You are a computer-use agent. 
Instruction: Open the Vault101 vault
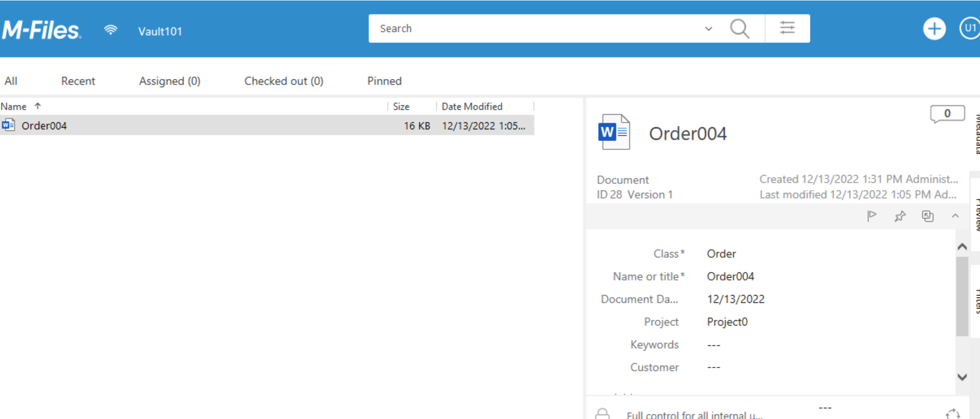point(160,31)
